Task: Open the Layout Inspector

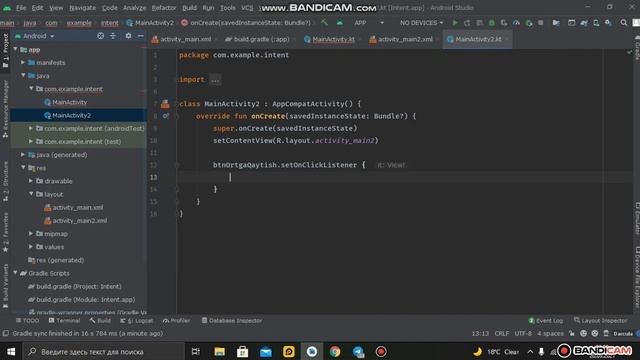Action: tap(600, 320)
